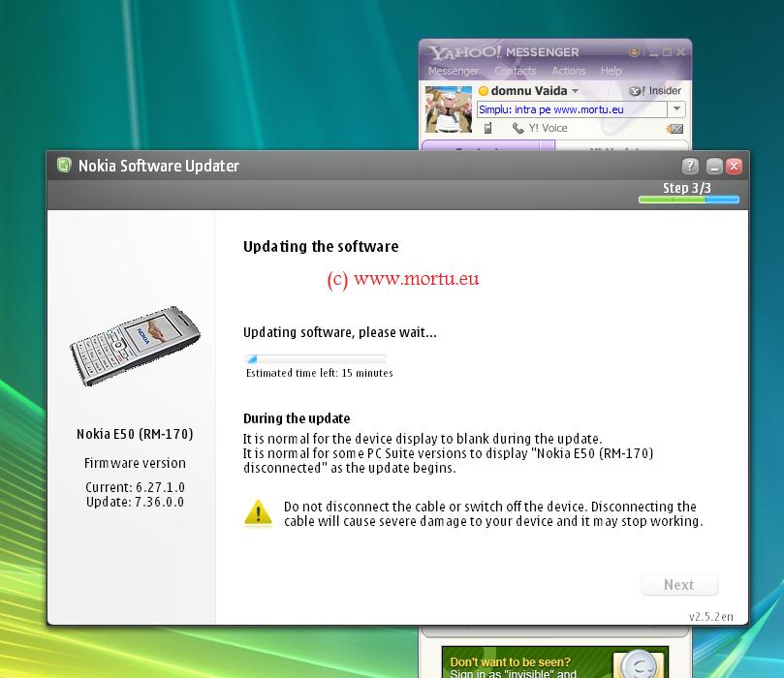The width and height of the screenshot is (784, 678).
Task: Click the yellow warning triangle icon
Action: [x=258, y=513]
